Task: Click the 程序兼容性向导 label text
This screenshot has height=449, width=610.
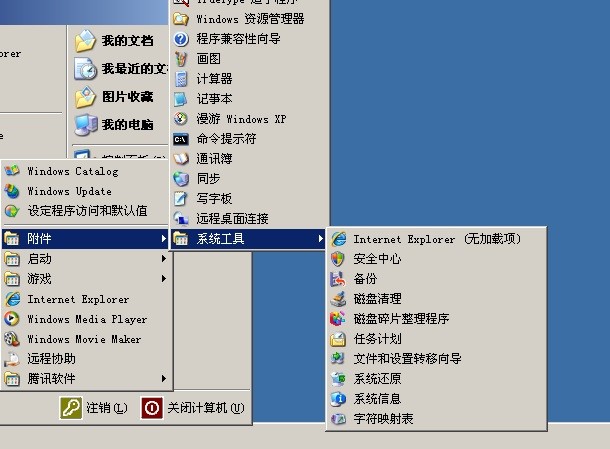Action: [x=238, y=39]
